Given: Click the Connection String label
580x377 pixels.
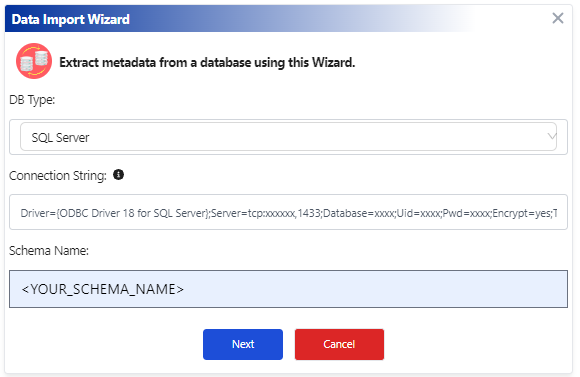Looking at the screenshot, I should [x=58, y=175].
